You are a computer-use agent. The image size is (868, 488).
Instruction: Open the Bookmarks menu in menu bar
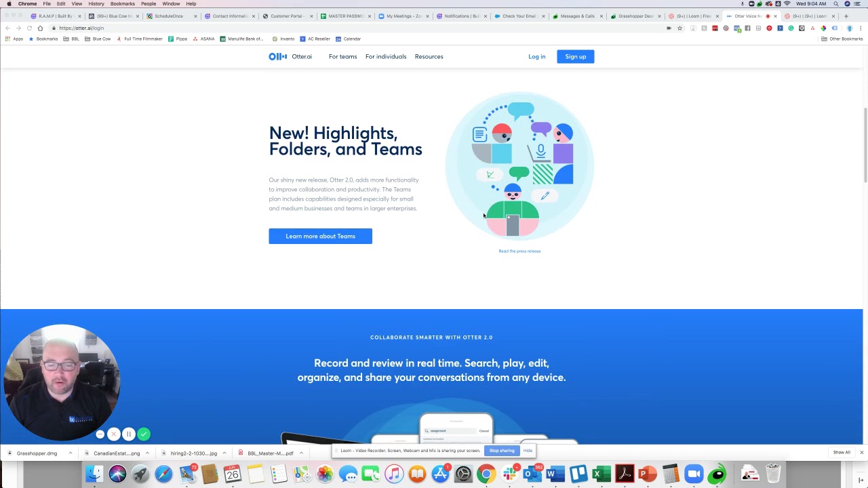123,4
